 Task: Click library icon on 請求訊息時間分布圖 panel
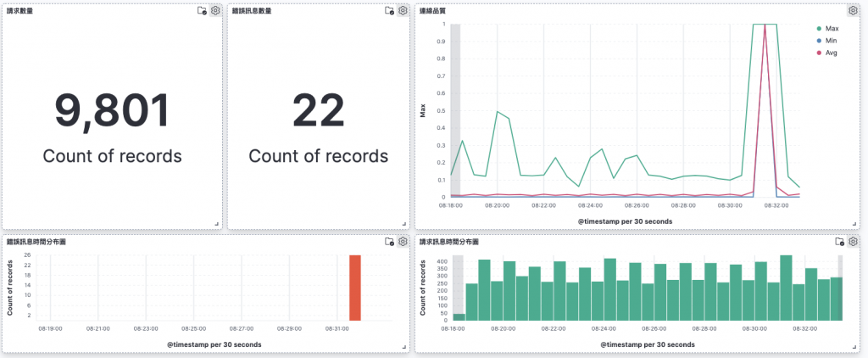(840, 242)
